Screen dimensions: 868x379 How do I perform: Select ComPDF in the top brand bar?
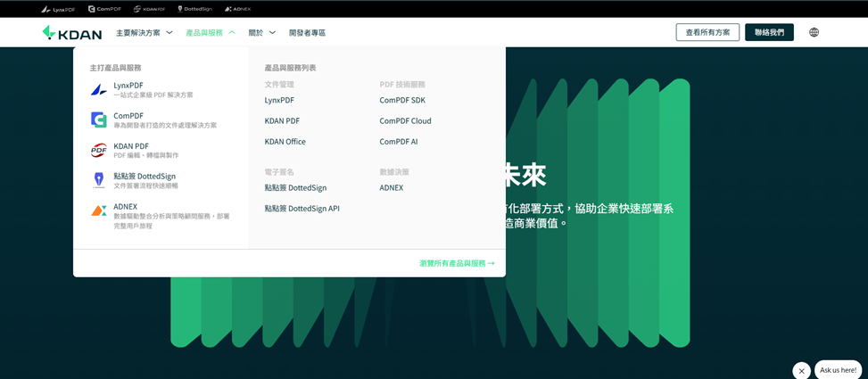coord(104,9)
